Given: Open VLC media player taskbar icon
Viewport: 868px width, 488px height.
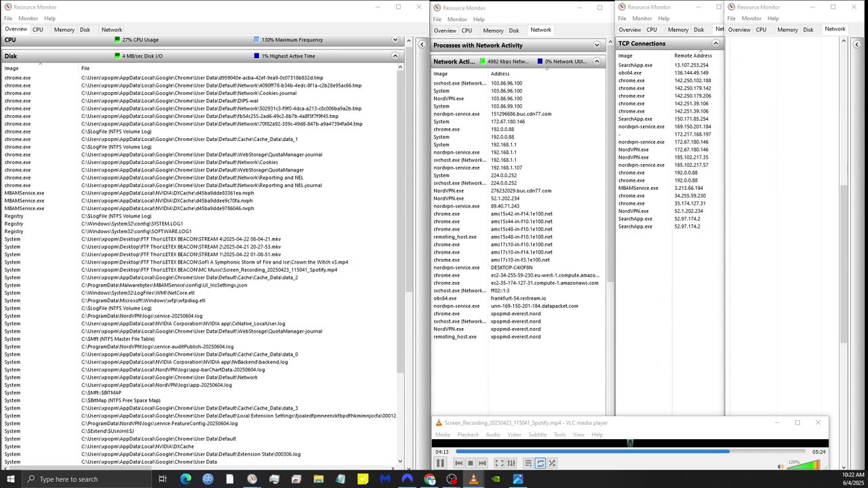Looking at the screenshot, I should pyautogui.click(x=473, y=479).
